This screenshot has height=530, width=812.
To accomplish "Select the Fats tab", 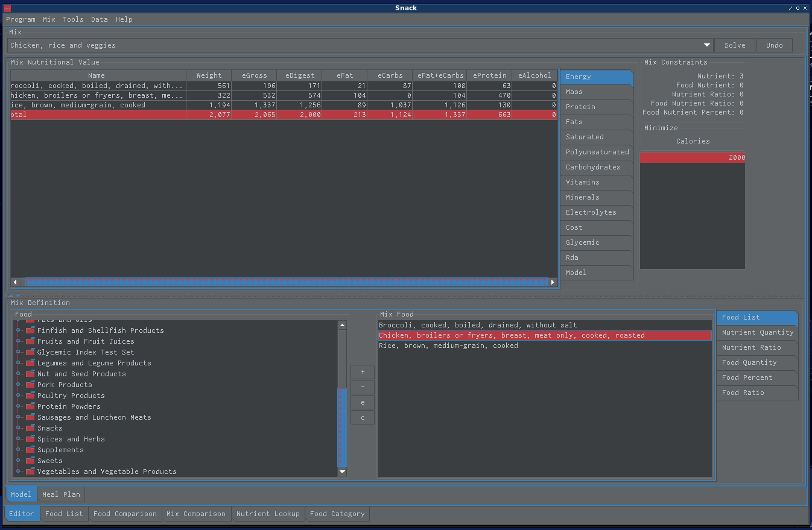I will pos(597,122).
